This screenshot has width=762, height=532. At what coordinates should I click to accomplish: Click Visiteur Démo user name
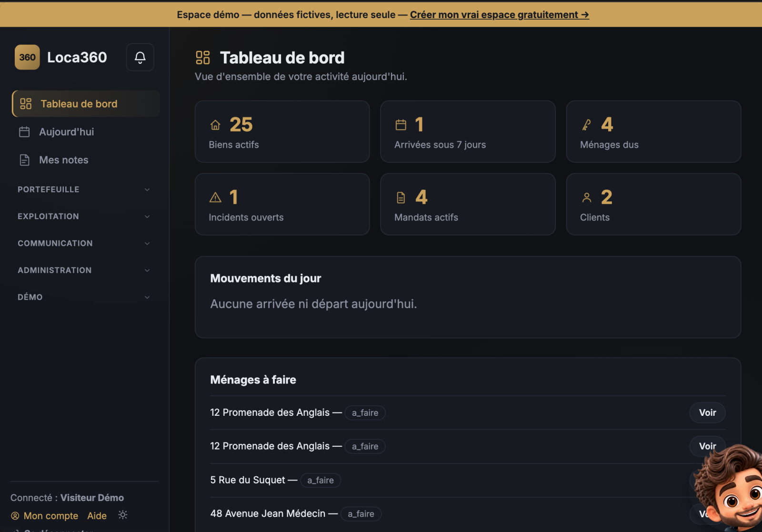(x=92, y=498)
